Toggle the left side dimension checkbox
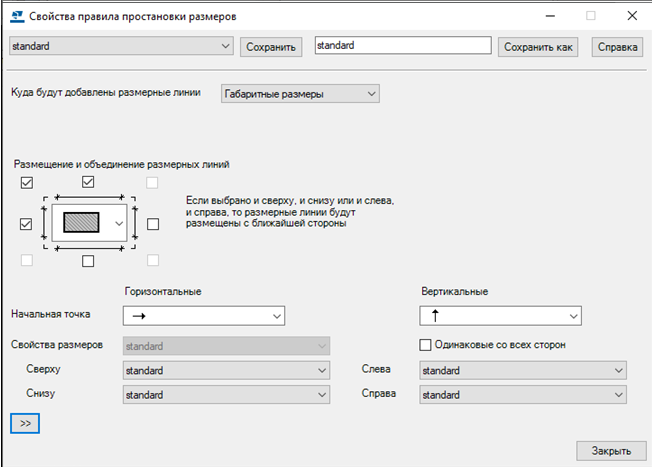Screen dimensions: 652x467 click(27, 225)
